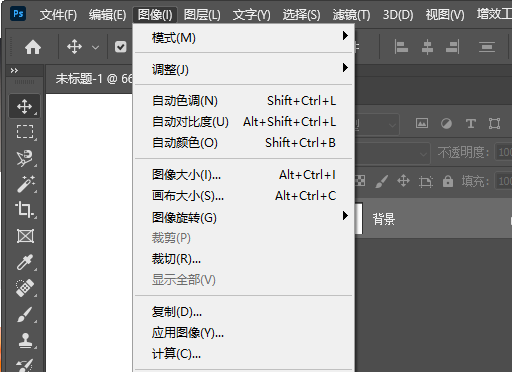Expand the 模式(M) submenu
Image resolution: width=512 pixels, height=372 pixels.
(244, 37)
